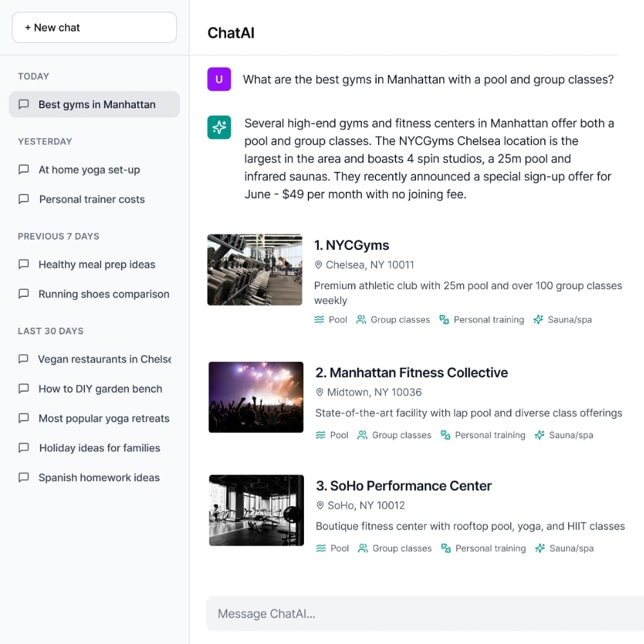This screenshot has width=644, height=644.
Task: Click Personal training icon under NYCGyms
Action: 444,319
